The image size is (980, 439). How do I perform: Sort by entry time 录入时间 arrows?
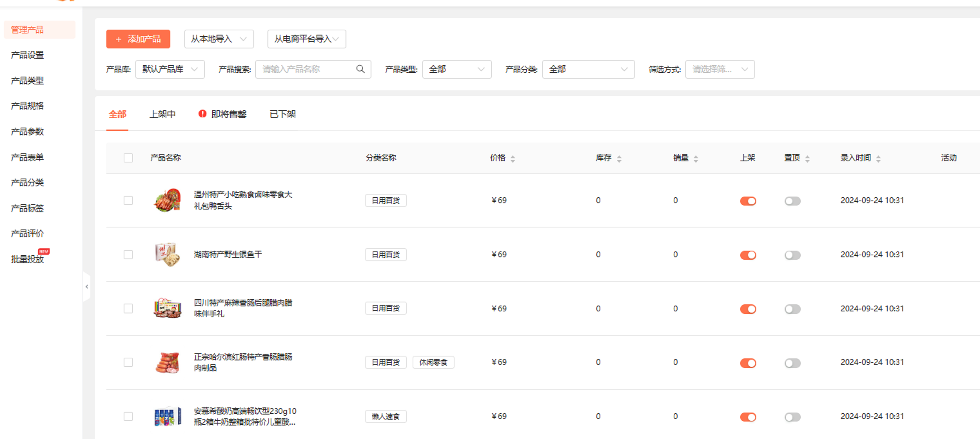click(x=878, y=158)
